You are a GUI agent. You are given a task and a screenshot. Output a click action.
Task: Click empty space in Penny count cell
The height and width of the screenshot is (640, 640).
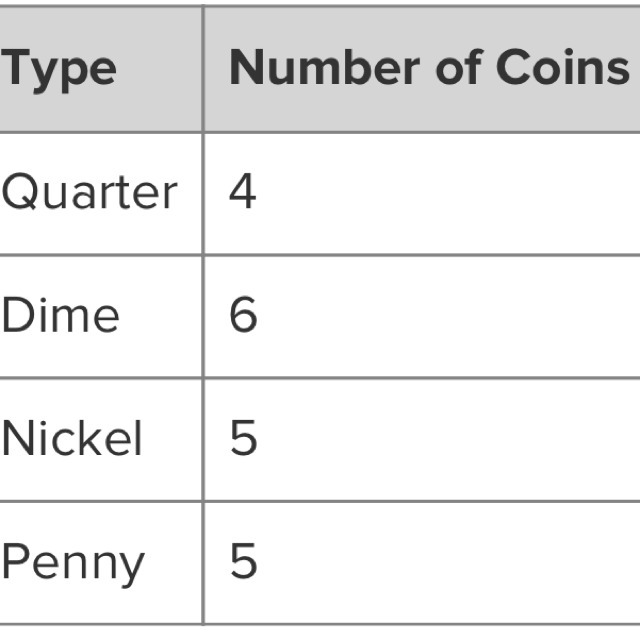click(x=449, y=563)
